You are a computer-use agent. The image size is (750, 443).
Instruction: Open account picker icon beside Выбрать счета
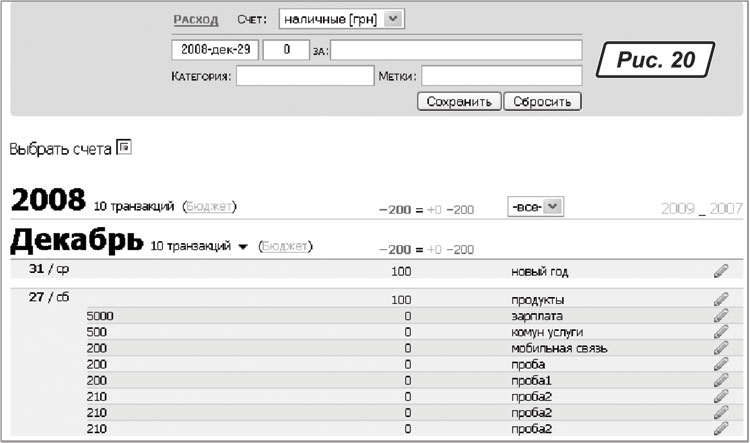click(124, 148)
